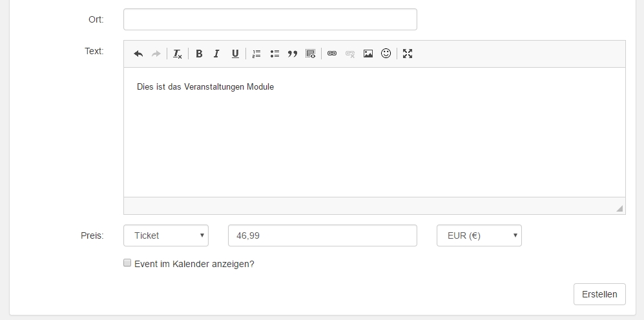
Task: Click the unlink icon
Action: (x=350, y=54)
